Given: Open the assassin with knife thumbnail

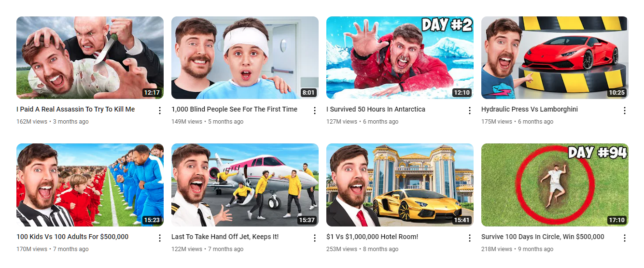Looking at the screenshot, I should (90, 57).
